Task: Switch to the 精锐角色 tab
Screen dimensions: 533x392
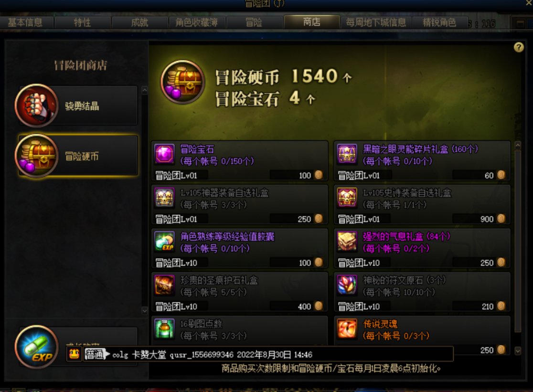Action: click(x=439, y=22)
